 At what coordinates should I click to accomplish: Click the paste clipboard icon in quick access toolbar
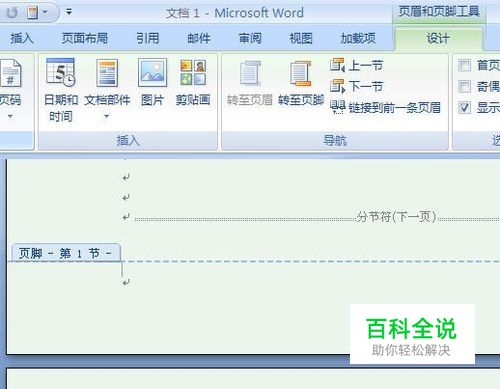pyautogui.click(x=32, y=13)
